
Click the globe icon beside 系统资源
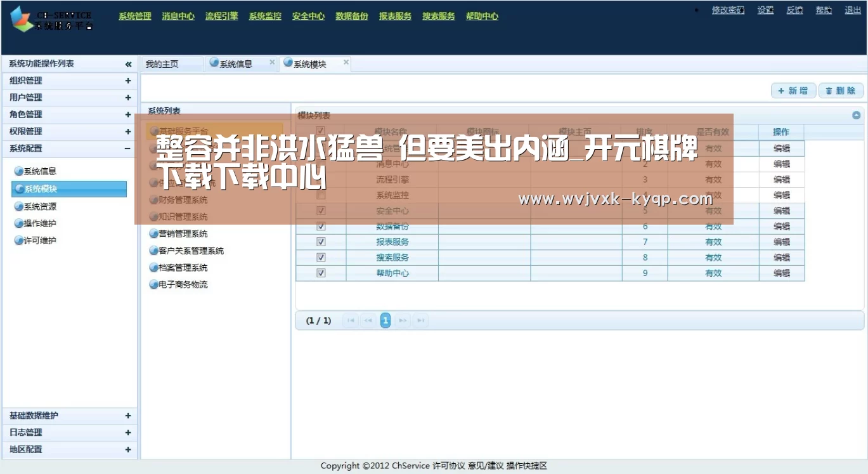coord(19,206)
